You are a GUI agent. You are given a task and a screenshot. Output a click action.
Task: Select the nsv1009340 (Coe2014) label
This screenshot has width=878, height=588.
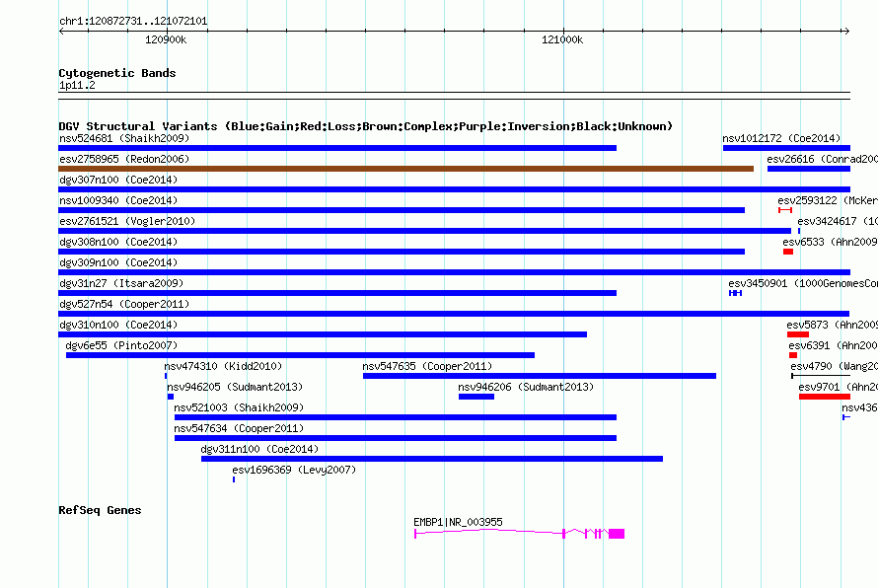tap(118, 200)
